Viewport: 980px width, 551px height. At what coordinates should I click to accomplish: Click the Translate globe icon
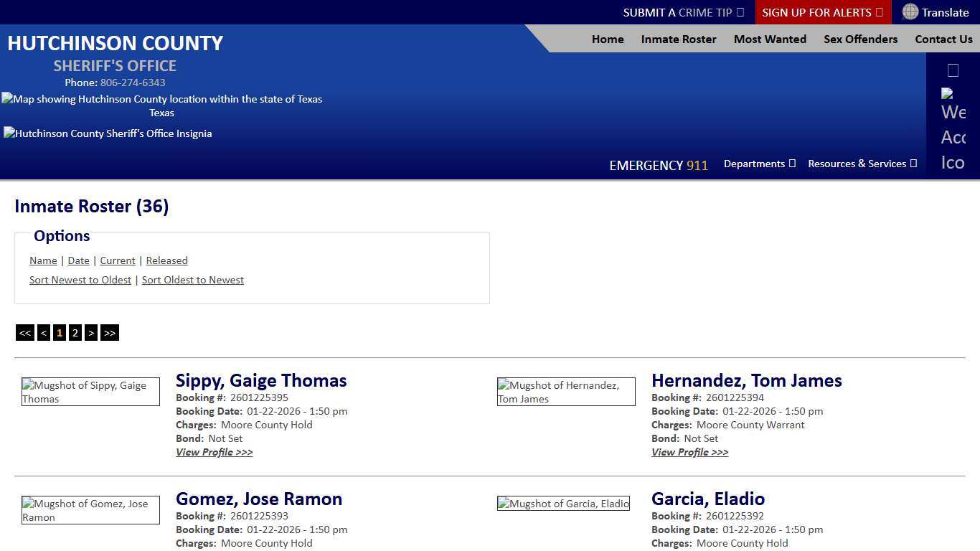910,12
